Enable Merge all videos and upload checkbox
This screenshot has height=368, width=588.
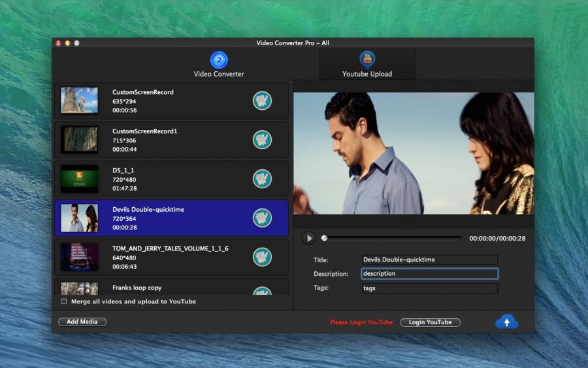point(64,301)
